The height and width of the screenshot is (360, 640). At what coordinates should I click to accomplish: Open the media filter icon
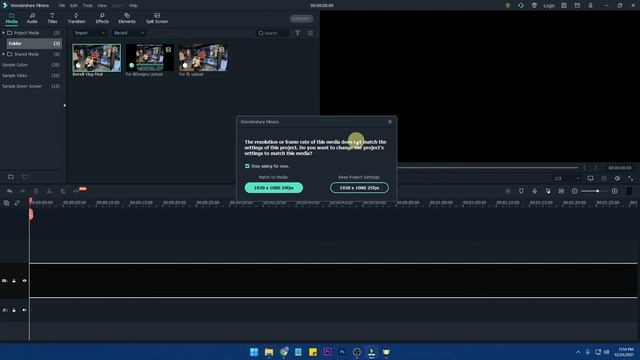pos(298,33)
